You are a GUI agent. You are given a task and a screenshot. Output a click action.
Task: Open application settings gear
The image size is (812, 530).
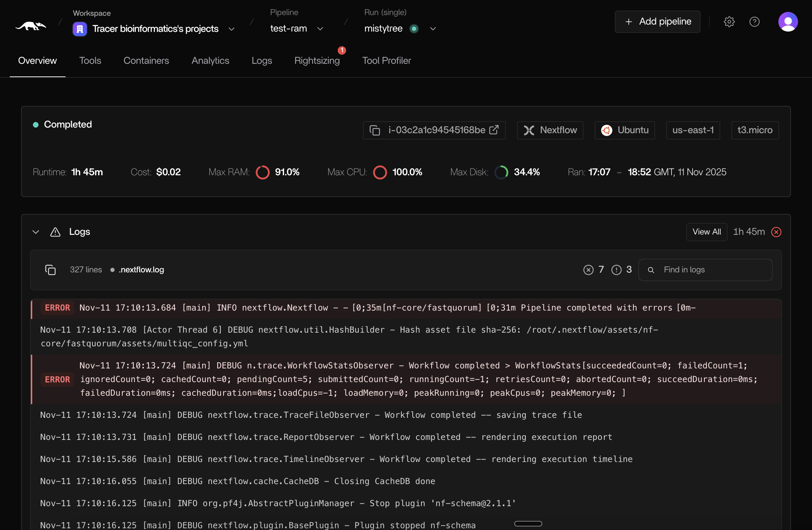[x=729, y=22]
